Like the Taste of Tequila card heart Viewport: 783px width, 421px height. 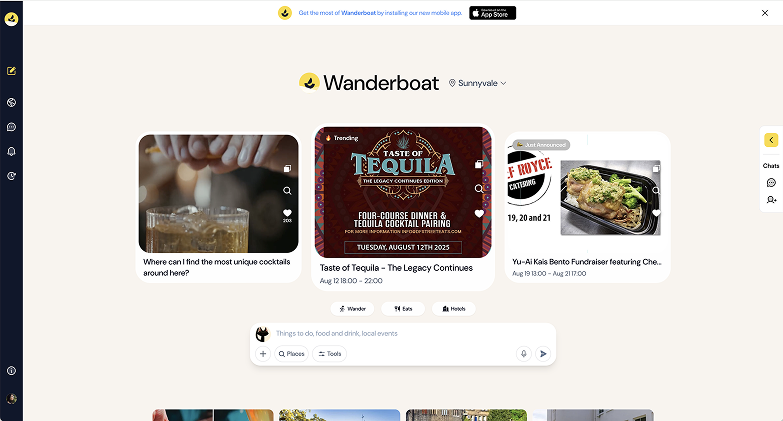(479, 213)
